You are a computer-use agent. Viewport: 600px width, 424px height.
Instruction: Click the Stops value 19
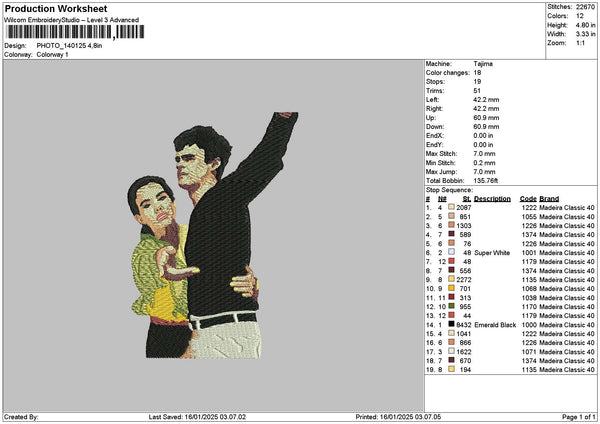coord(477,82)
